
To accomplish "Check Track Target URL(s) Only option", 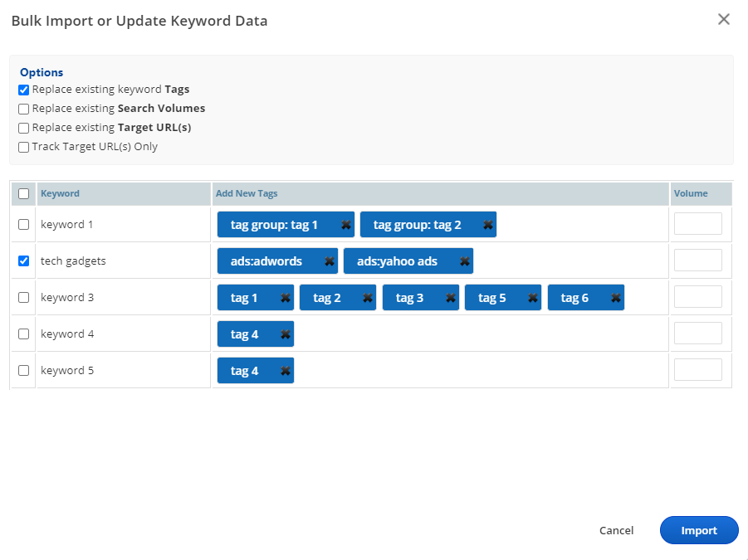I will [24, 147].
